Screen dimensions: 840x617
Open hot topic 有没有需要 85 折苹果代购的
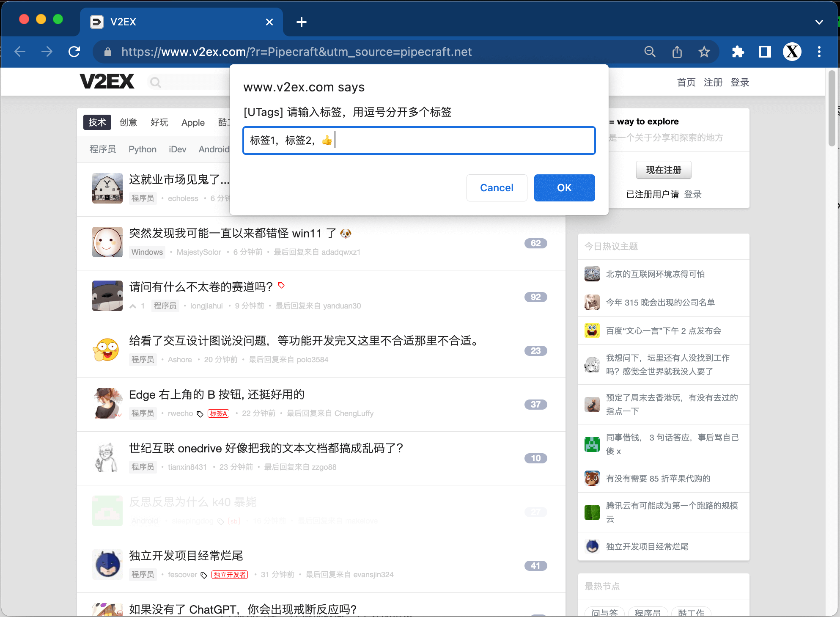(658, 479)
